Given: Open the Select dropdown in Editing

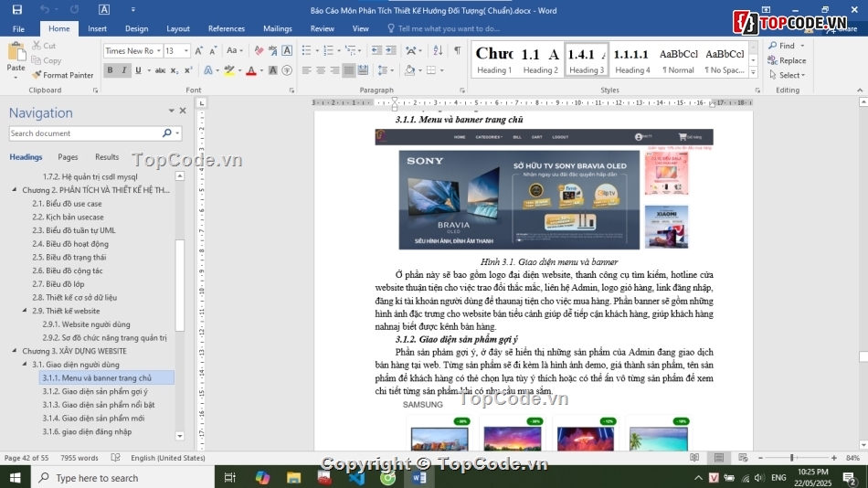Looking at the screenshot, I should 788,75.
